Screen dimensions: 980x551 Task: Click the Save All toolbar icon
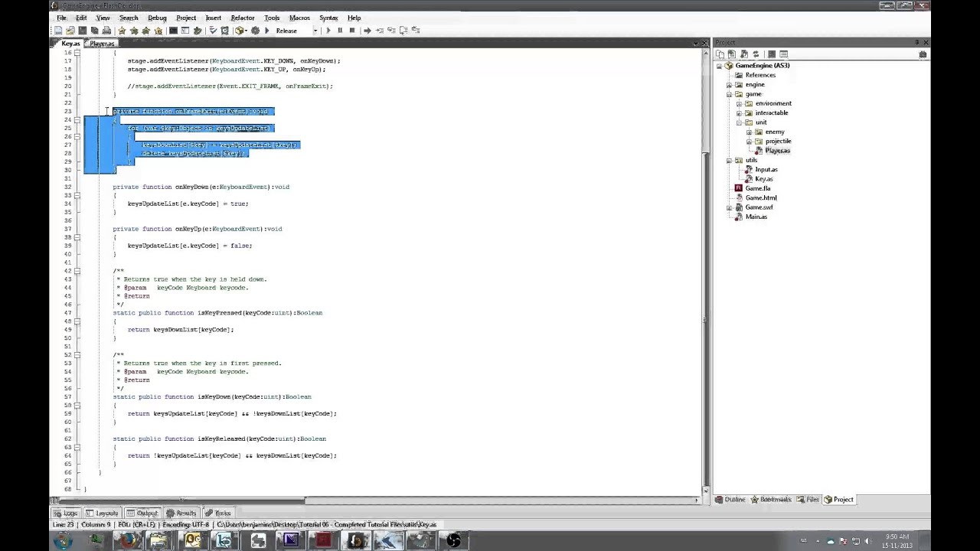pyautogui.click(x=94, y=31)
